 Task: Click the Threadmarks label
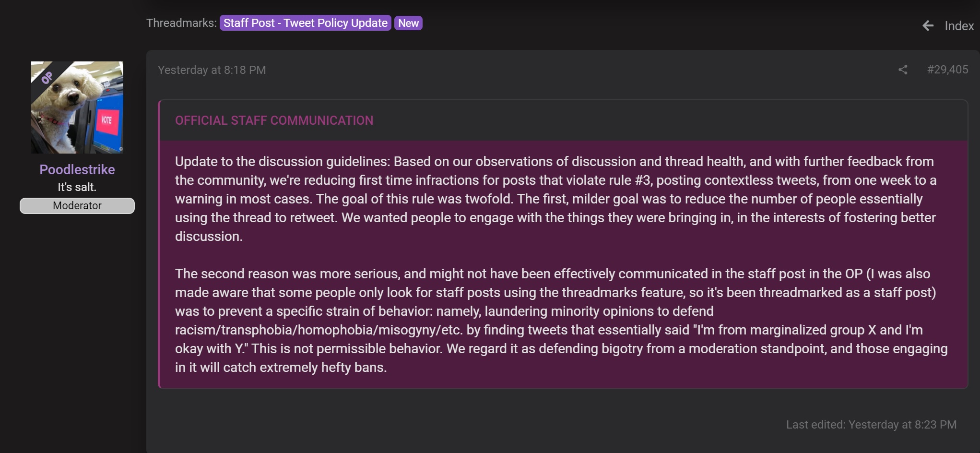pos(181,23)
